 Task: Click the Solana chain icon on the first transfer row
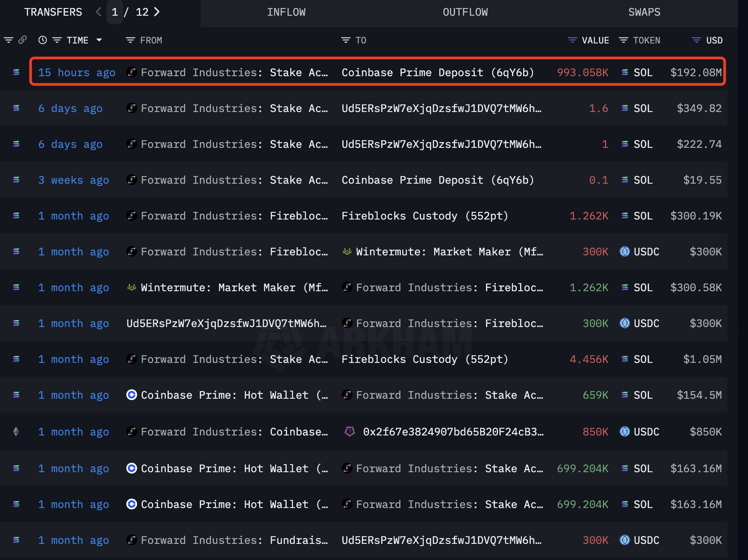[16, 72]
